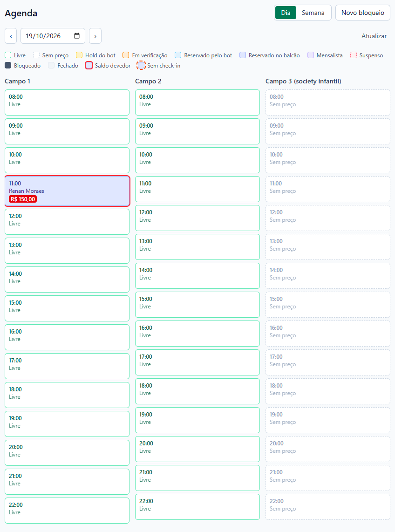This screenshot has width=395, height=532.
Task: Choose the 17:00 Livre slot on Campo 2
Action: tap(197, 362)
